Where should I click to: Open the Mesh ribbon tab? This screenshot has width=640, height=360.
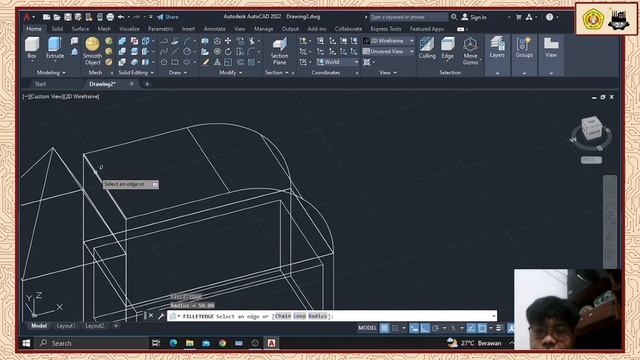pos(104,29)
